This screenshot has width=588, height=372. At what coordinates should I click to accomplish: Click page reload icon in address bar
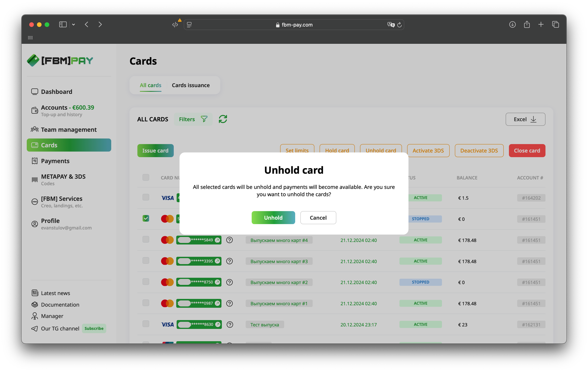[399, 25]
